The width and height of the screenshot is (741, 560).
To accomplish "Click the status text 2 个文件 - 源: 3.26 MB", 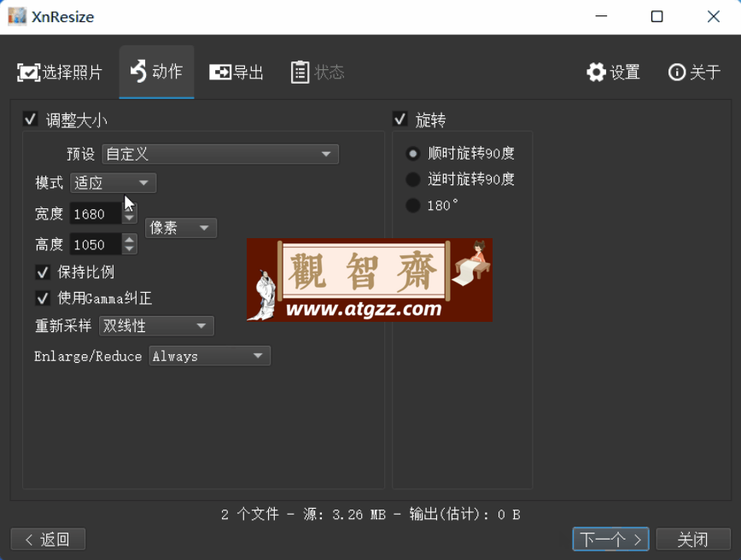I will tap(303, 514).
